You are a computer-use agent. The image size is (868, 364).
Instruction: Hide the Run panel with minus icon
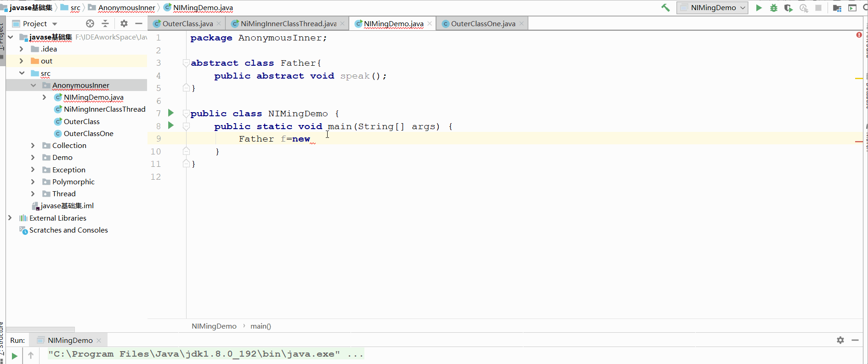(855, 340)
